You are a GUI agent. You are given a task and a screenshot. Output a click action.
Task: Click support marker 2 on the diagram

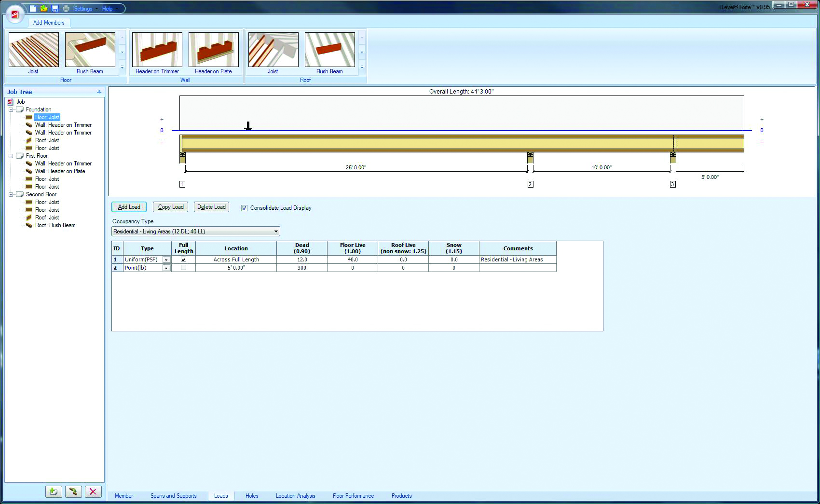point(531,184)
